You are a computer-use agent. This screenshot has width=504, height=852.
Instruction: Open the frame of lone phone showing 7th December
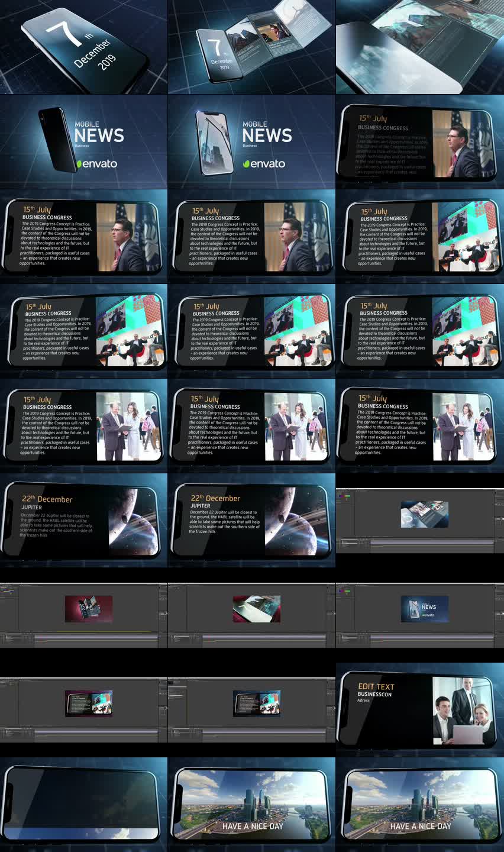click(83, 47)
